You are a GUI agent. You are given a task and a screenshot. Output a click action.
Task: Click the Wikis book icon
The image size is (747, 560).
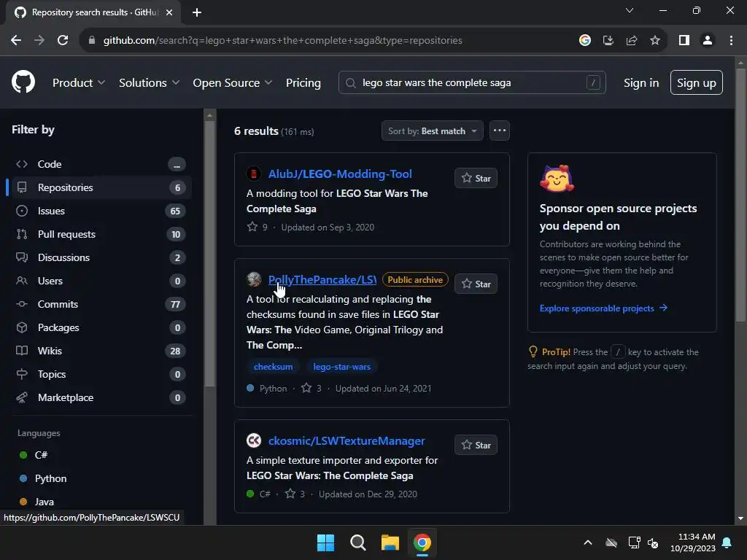click(22, 351)
